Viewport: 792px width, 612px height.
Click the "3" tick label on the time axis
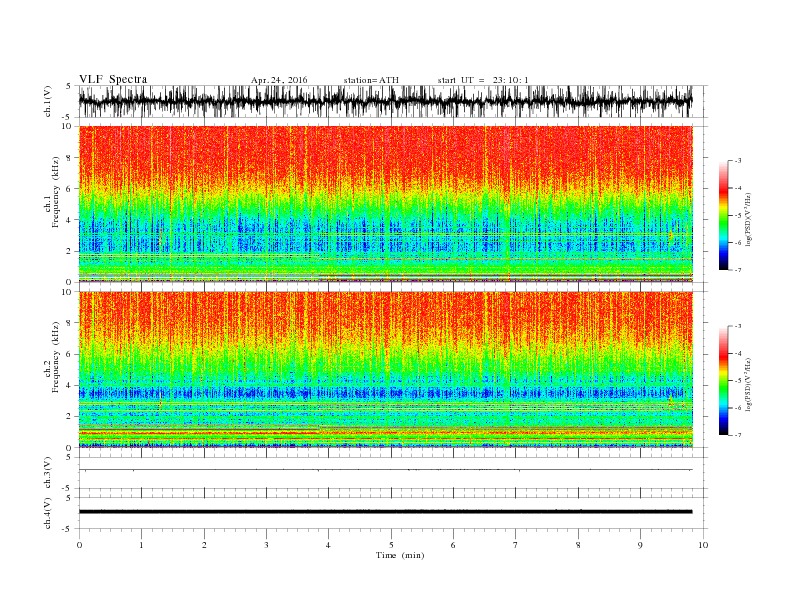click(267, 545)
